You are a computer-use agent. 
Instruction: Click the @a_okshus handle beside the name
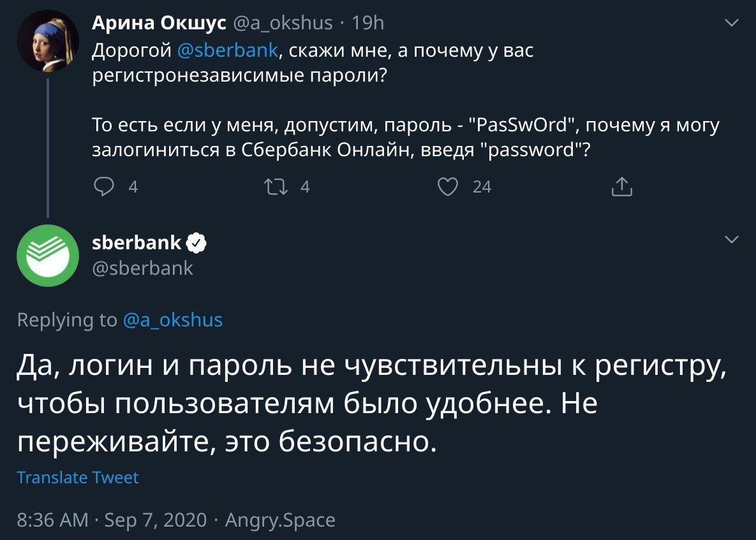tap(283, 23)
